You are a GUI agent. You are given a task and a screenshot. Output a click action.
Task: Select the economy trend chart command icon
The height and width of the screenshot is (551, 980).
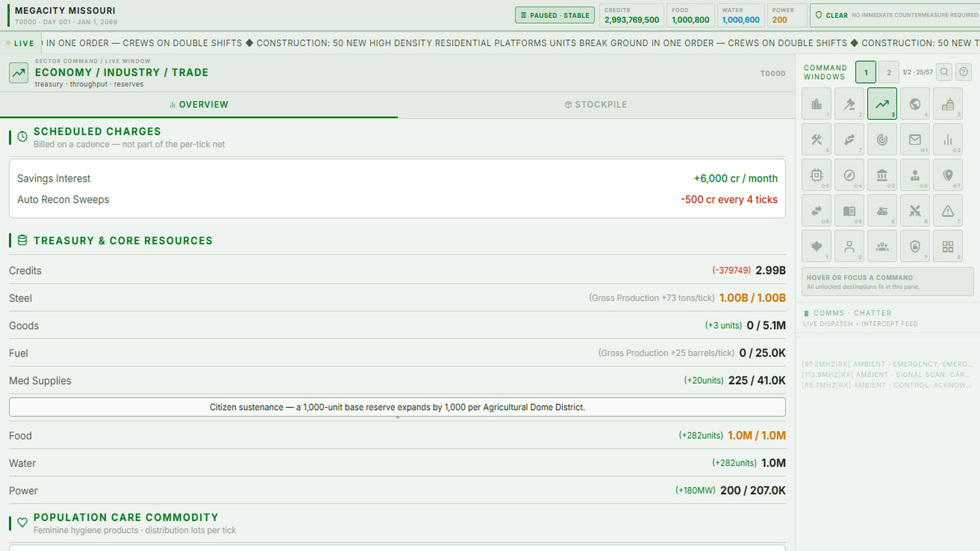point(882,104)
